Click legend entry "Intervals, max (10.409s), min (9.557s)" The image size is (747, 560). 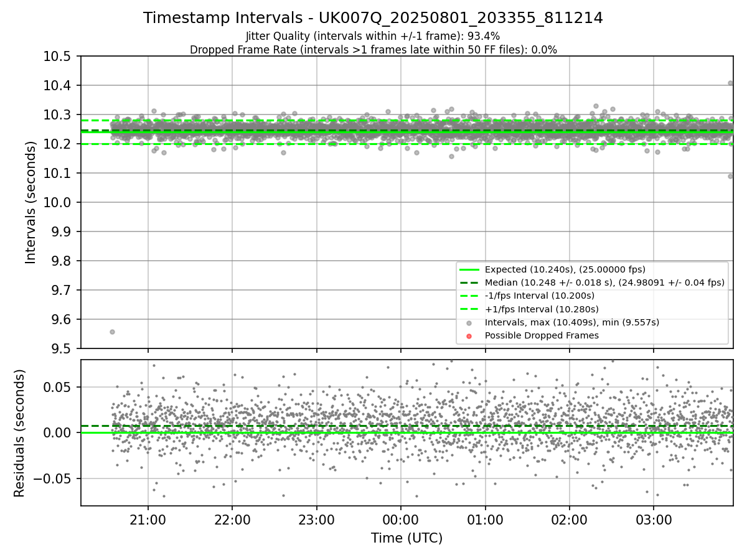(571, 322)
